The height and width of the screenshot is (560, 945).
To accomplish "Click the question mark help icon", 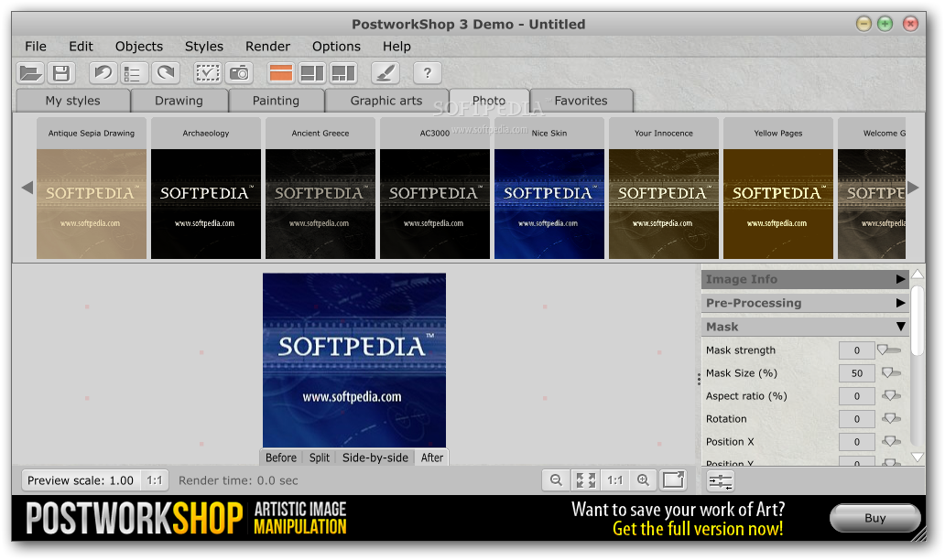I will click(428, 73).
